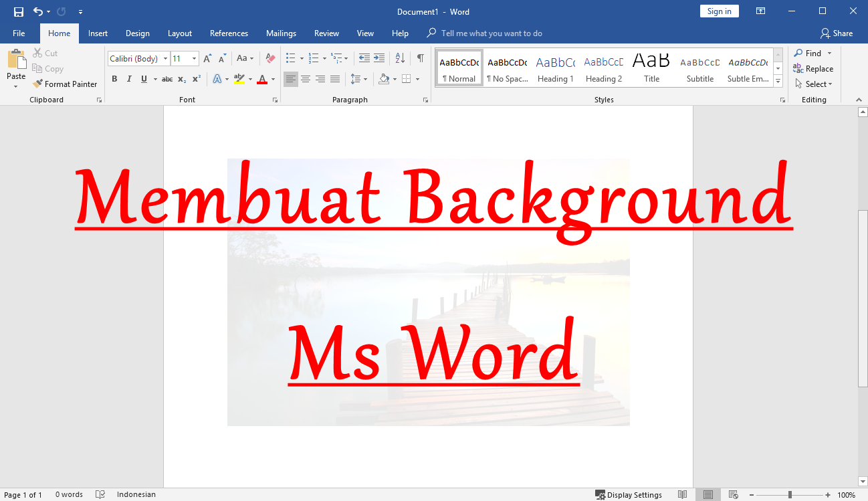Increase font size with grow font icon
The width and height of the screenshot is (868, 501).
click(208, 59)
